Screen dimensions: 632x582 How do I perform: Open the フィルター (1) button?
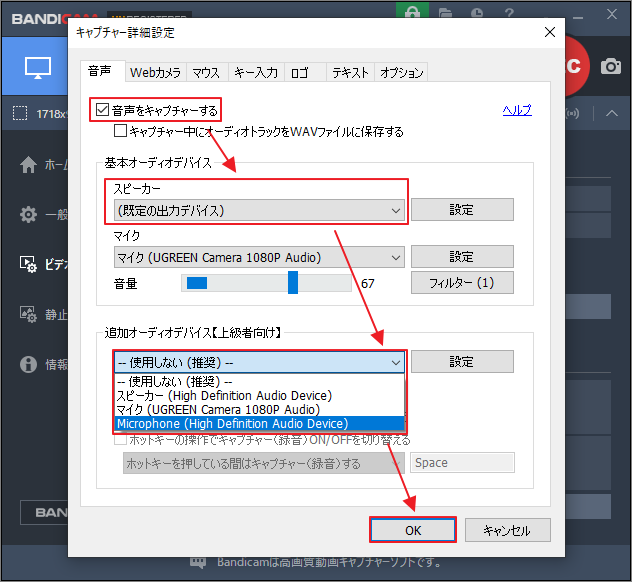(462, 283)
